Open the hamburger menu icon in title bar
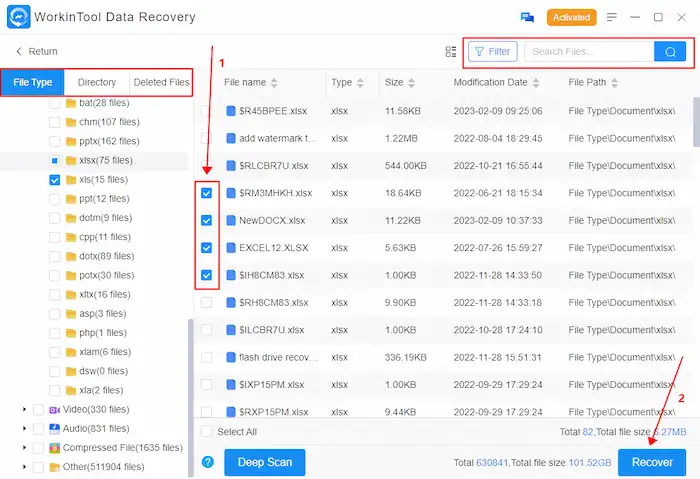The height and width of the screenshot is (479, 700). pyautogui.click(x=612, y=17)
